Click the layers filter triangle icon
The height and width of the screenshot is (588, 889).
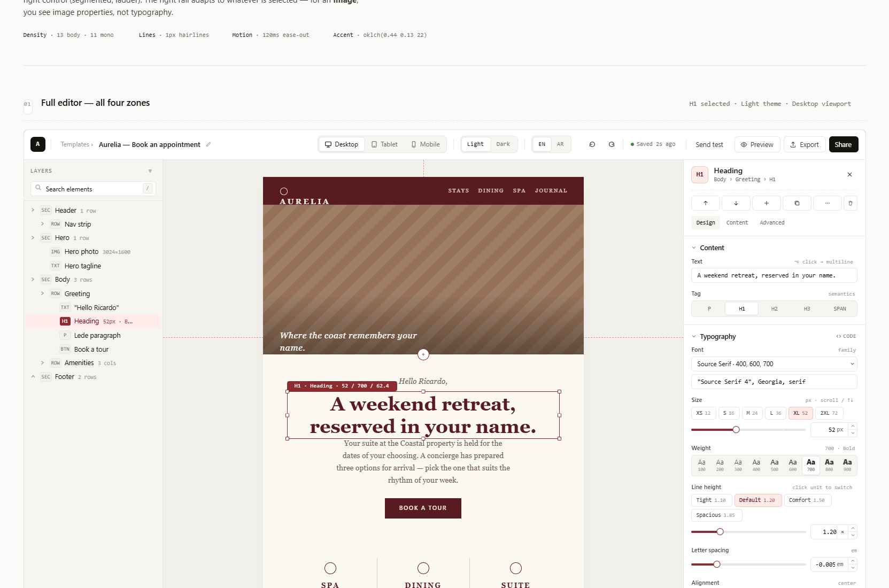(x=150, y=171)
